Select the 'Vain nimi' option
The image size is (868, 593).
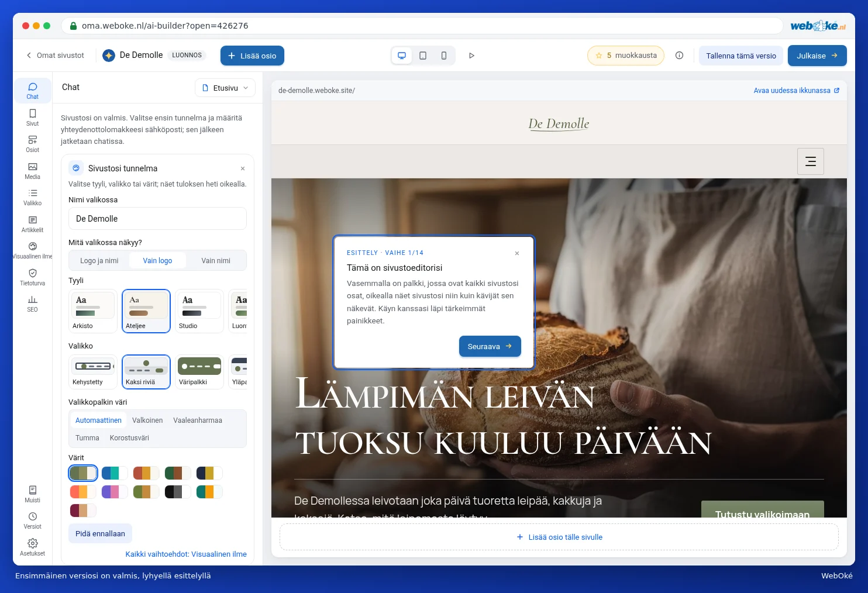216,261
